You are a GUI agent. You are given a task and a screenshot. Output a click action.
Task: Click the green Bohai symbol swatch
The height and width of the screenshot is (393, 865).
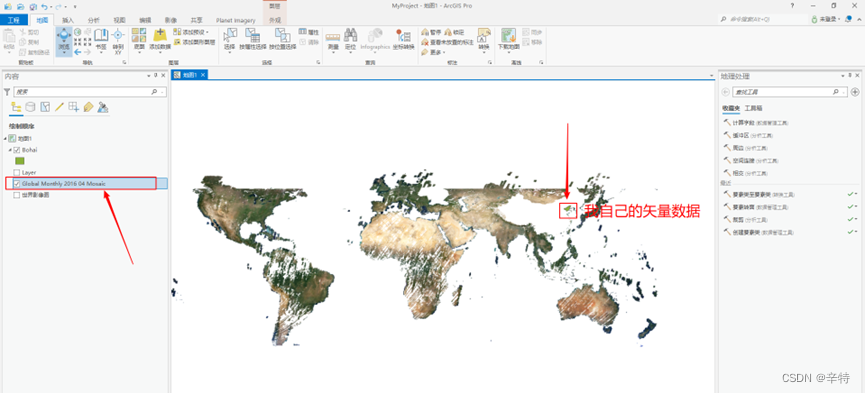click(x=20, y=161)
